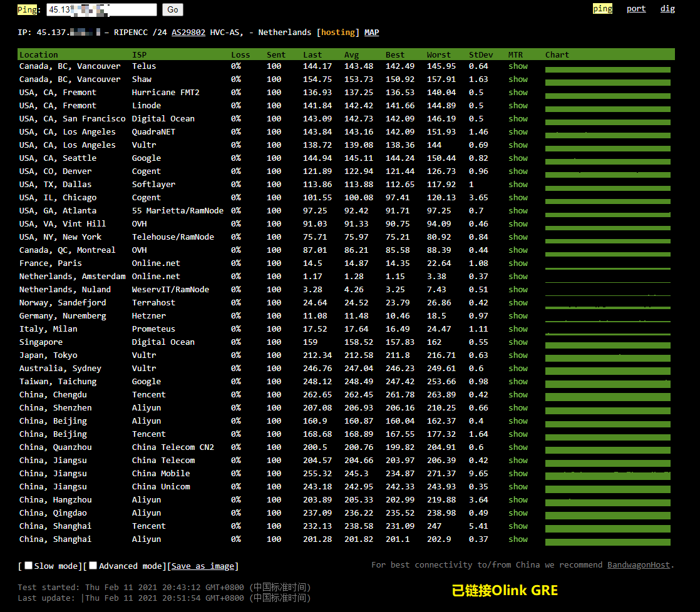
Task: Click the Go button next to Ping
Action: pyautogui.click(x=173, y=9)
